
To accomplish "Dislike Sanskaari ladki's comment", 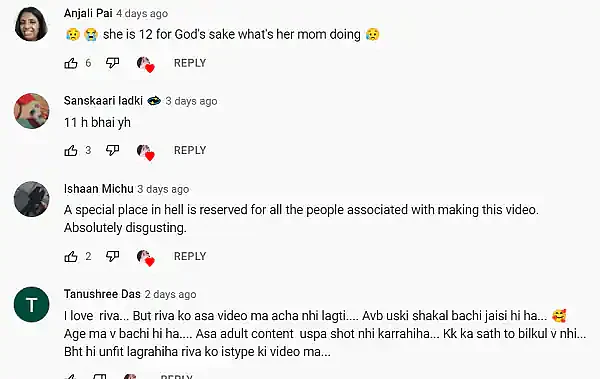I will (x=112, y=150).
